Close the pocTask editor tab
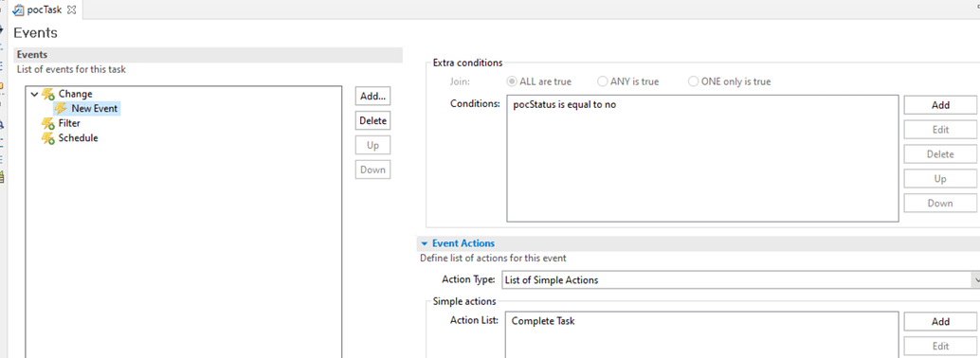Viewport: 980px width, 358px height. coord(71,9)
